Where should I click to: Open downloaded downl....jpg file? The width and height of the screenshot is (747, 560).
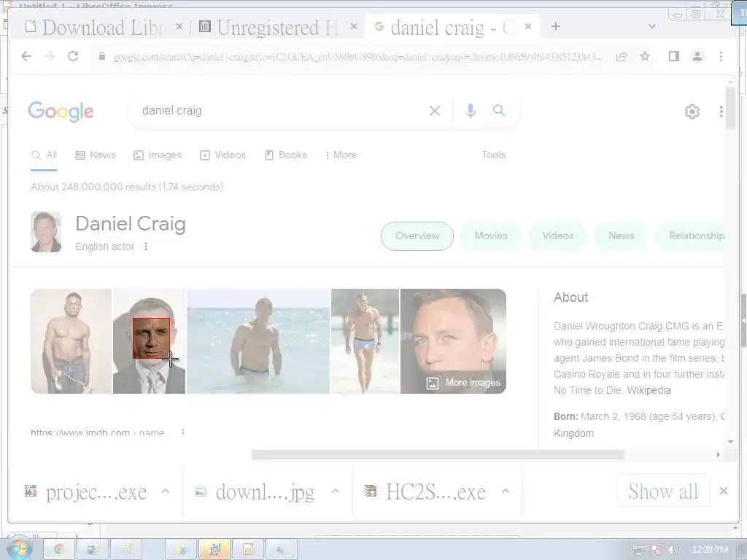point(255,492)
